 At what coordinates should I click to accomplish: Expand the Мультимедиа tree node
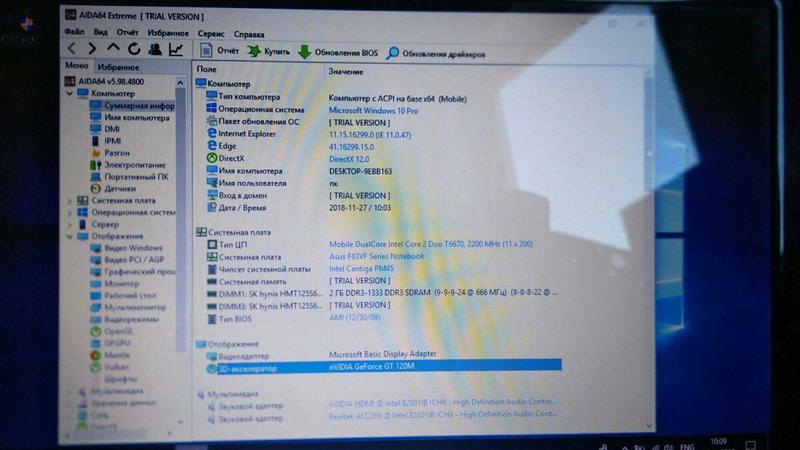coord(69,391)
